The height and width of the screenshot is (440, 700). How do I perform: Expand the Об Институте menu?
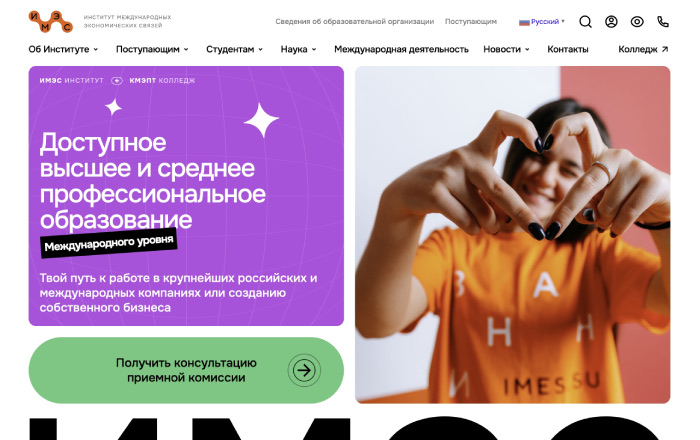pos(63,49)
